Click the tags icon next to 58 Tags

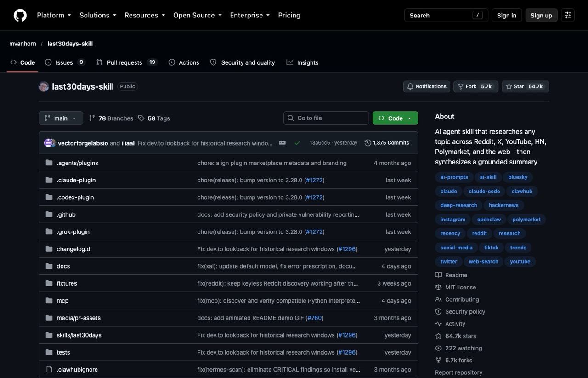pos(141,118)
